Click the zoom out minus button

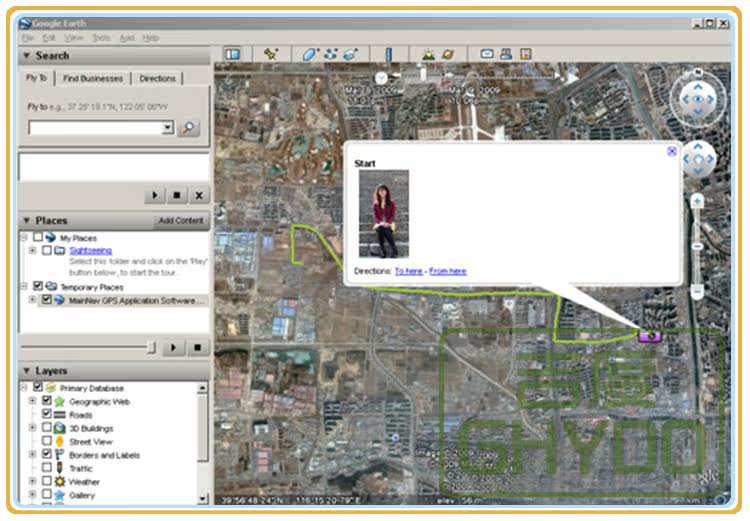(697, 290)
